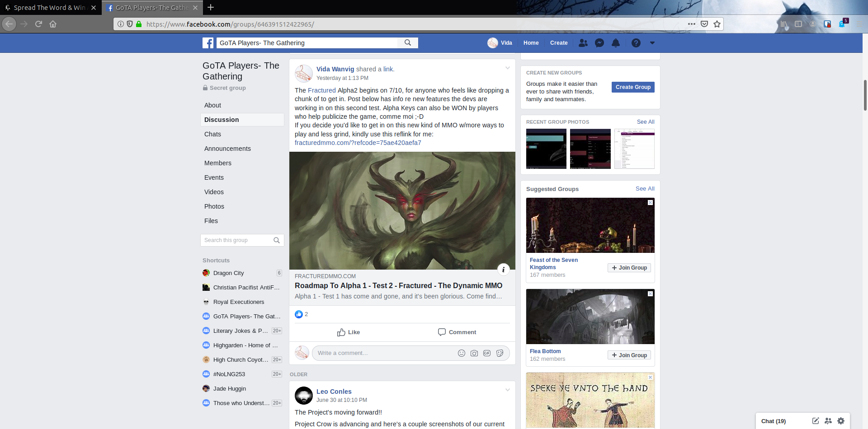Join Feast of the Seven Kingdoms group
Viewport: 868px width, 429px height.
pyautogui.click(x=629, y=268)
